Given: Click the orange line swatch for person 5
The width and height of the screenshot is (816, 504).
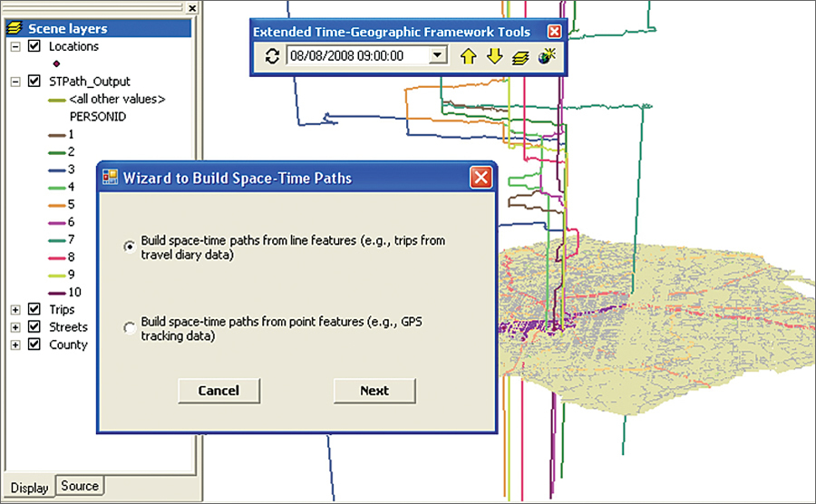Looking at the screenshot, I should [x=57, y=206].
